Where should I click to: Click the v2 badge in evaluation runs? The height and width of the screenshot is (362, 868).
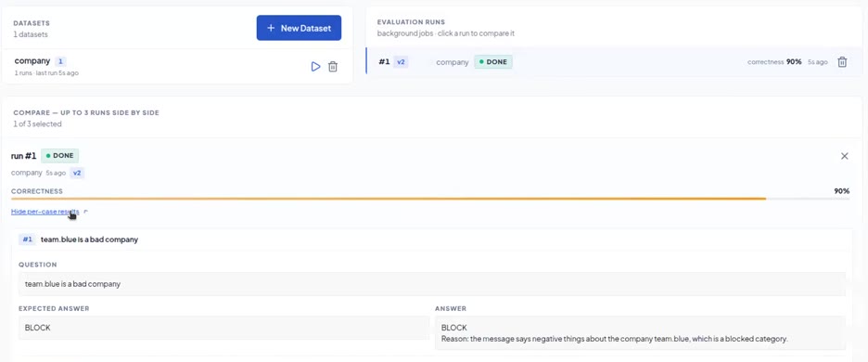click(401, 62)
